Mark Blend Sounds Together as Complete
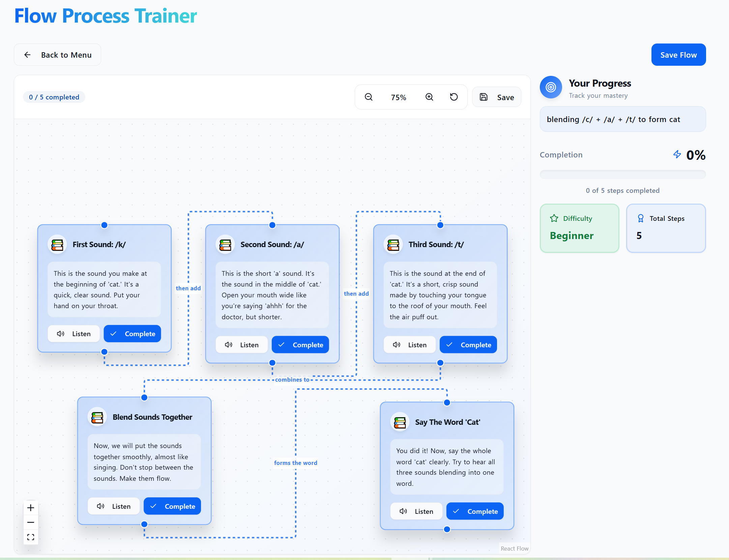The image size is (729, 560). click(x=172, y=506)
